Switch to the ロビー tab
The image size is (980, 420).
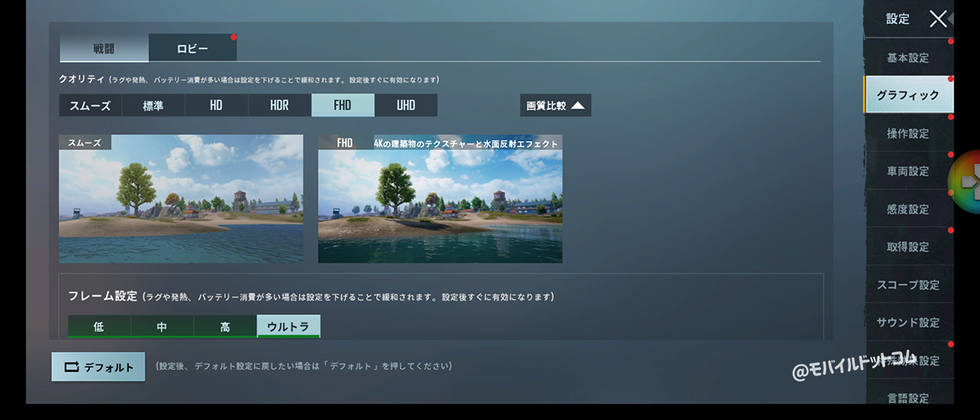pos(193,48)
